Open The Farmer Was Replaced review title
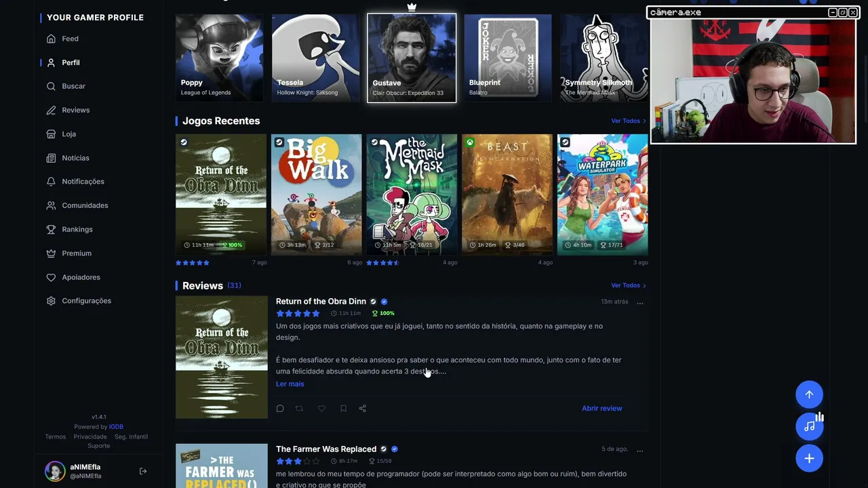The height and width of the screenshot is (488, 868). pyautogui.click(x=326, y=449)
